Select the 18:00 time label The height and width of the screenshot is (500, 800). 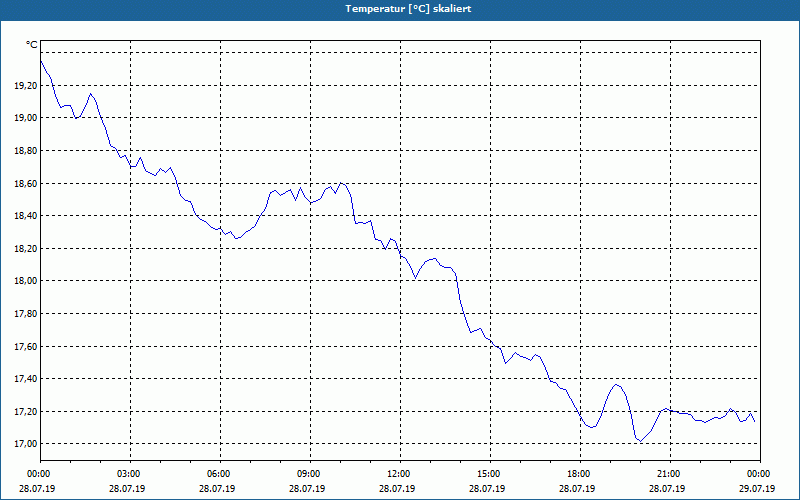(580, 474)
